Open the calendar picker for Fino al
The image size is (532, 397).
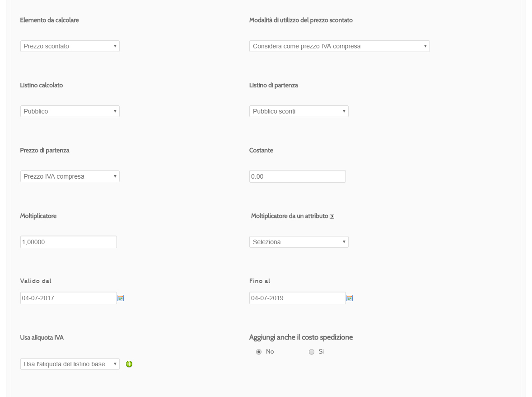click(x=350, y=298)
